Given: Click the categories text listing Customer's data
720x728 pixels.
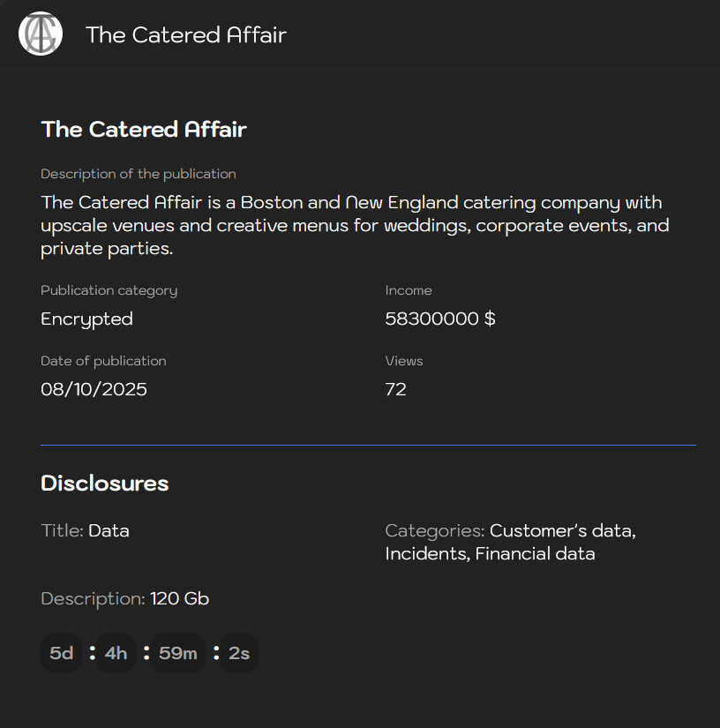Looking at the screenshot, I should (x=561, y=531).
